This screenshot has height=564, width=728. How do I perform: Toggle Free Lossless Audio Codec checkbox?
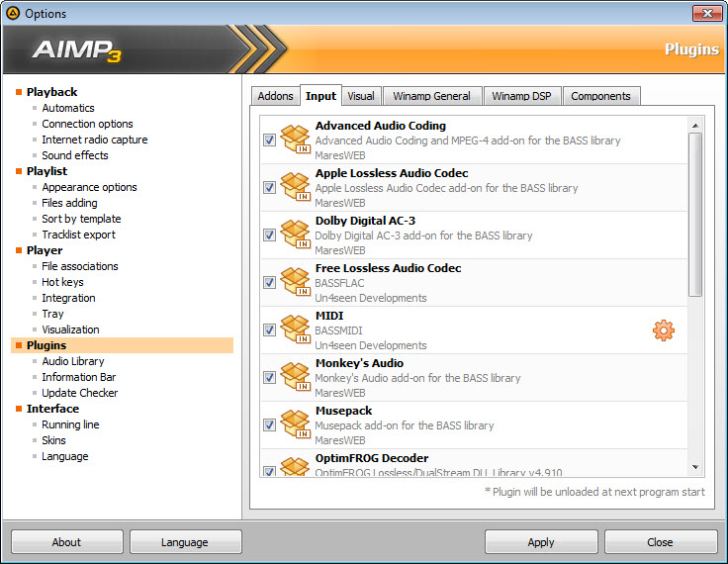pyautogui.click(x=269, y=282)
